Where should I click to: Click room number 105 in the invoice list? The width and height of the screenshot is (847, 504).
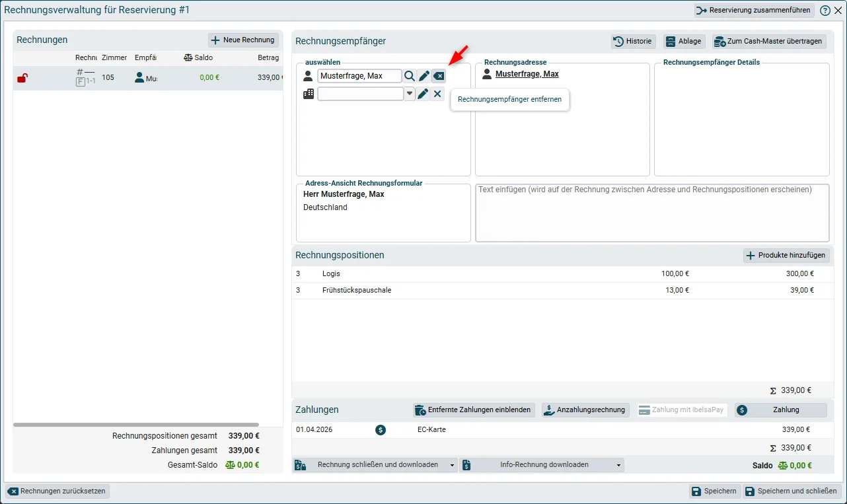coord(108,78)
